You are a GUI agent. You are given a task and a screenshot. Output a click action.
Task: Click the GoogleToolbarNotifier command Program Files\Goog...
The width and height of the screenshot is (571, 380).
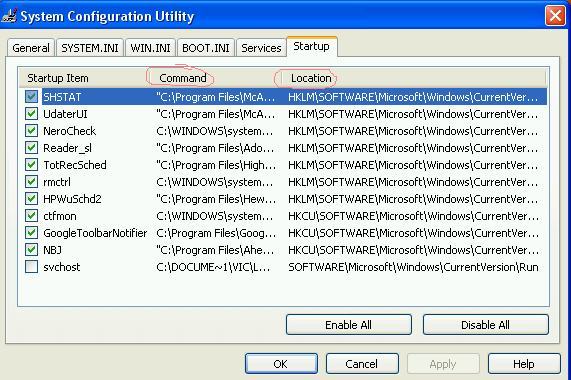(216, 233)
